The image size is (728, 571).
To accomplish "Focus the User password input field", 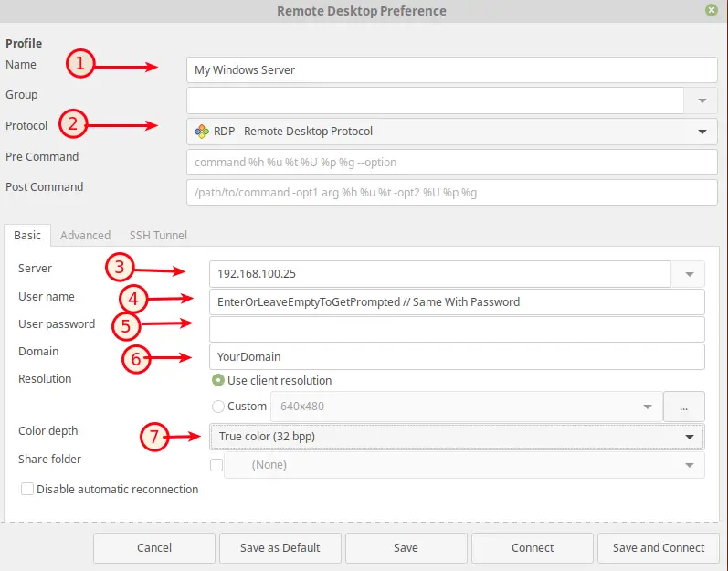I will point(457,330).
